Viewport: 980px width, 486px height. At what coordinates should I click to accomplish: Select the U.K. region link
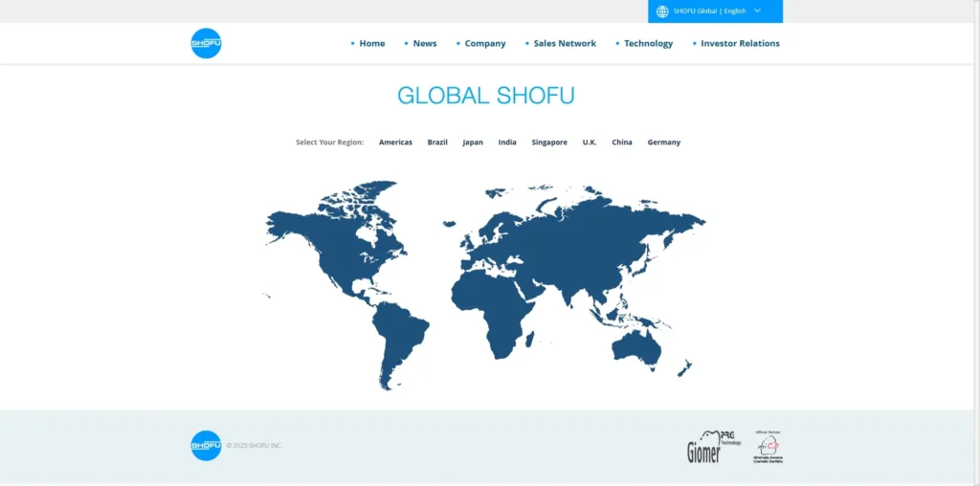coord(590,142)
